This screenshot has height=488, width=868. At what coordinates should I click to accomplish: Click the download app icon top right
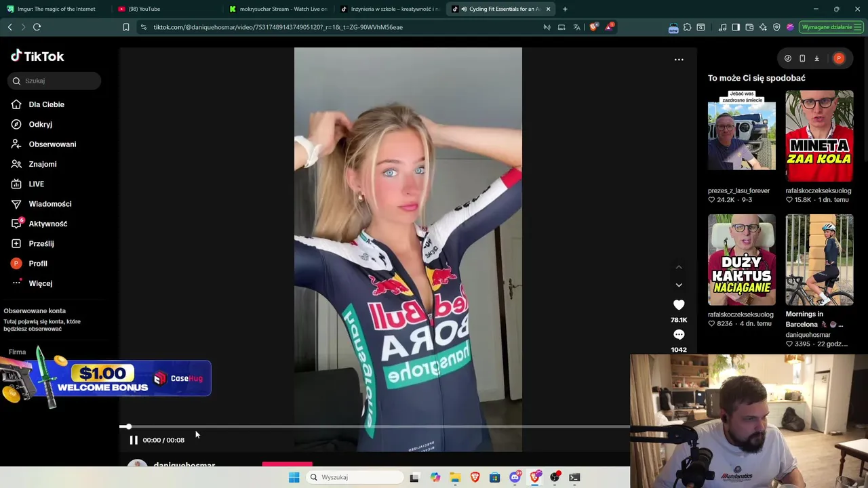[816, 58]
